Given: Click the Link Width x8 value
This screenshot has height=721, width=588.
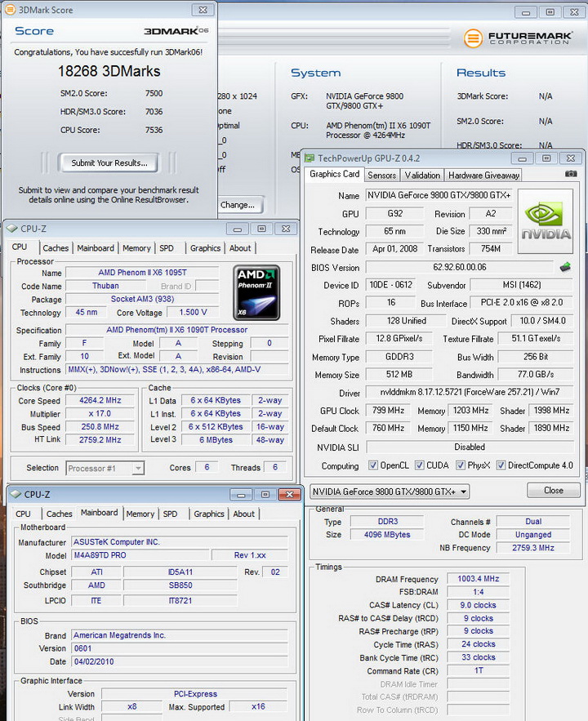Looking at the screenshot, I should pos(132,707).
